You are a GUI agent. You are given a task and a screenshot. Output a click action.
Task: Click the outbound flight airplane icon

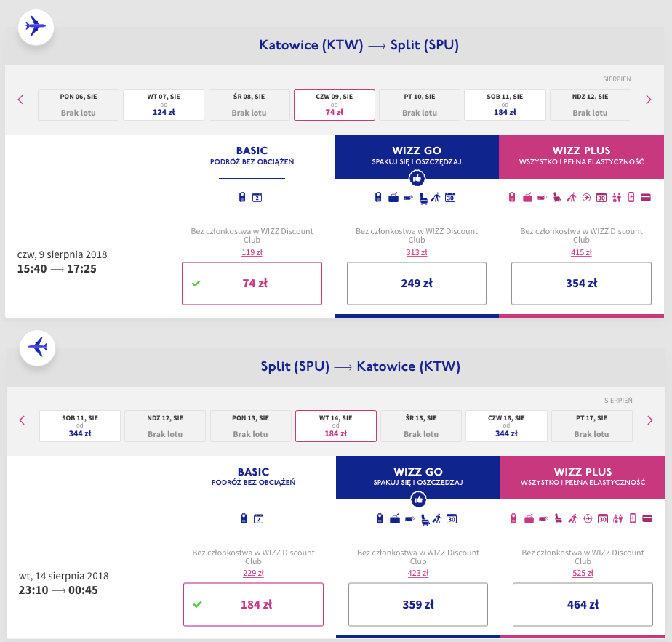click(36, 27)
